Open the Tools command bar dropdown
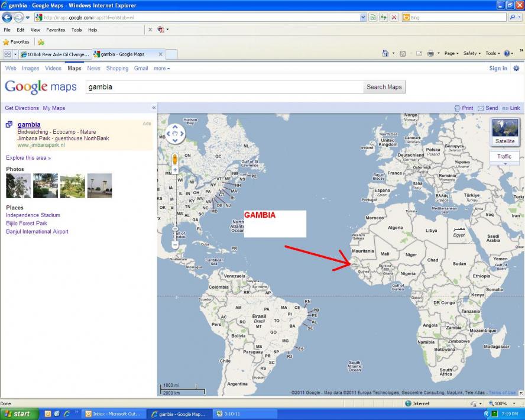This screenshot has width=525, height=420. click(x=492, y=53)
